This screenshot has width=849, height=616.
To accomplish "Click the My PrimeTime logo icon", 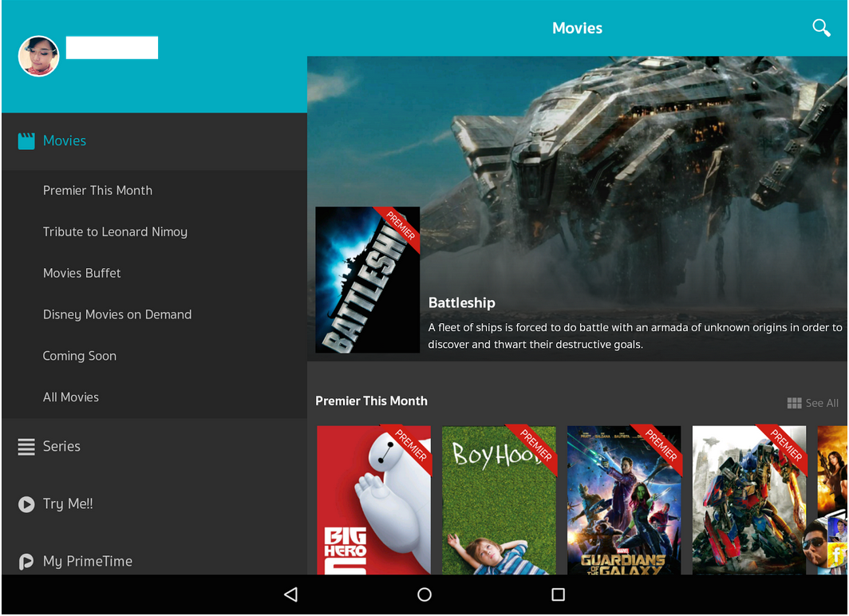I will click(26, 561).
